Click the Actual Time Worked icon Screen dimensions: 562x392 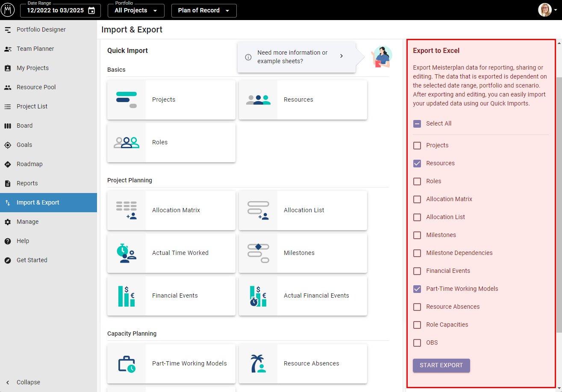[x=127, y=253]
